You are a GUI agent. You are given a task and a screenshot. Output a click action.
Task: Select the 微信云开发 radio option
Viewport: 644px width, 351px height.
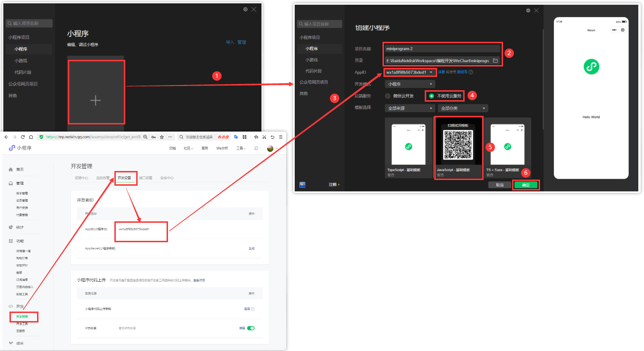[388, 96]
